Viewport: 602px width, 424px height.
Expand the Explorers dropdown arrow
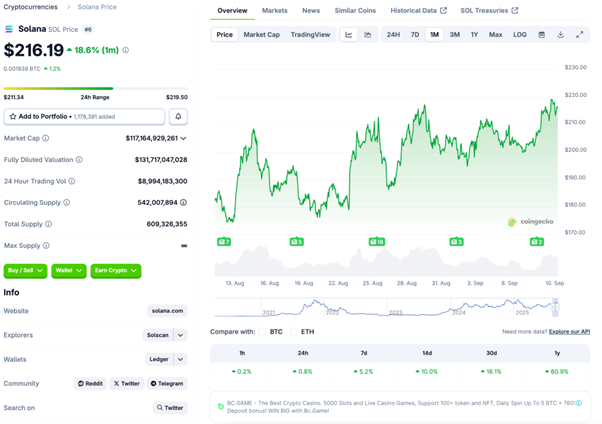(x=180, y=335)
